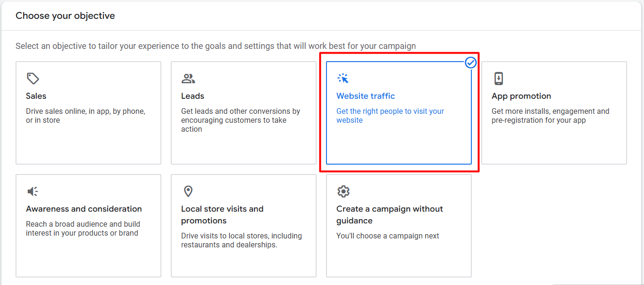The height and width of the screenshot is (285, 644).
Task: Click 'Reach a broad audience' description text
Action: 83,229
